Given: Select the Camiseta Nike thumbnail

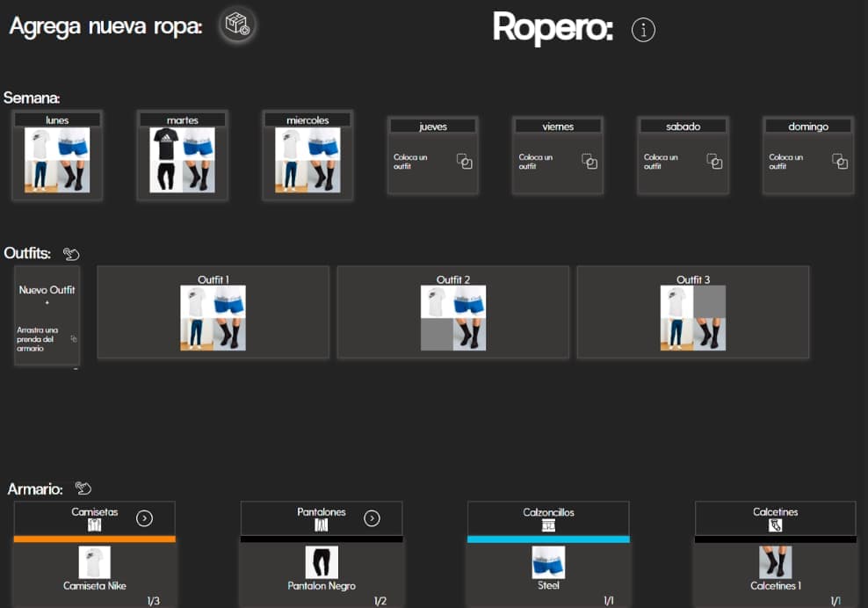Looking at the screenshot, I should pyautogui.click(x=94, y=562).
